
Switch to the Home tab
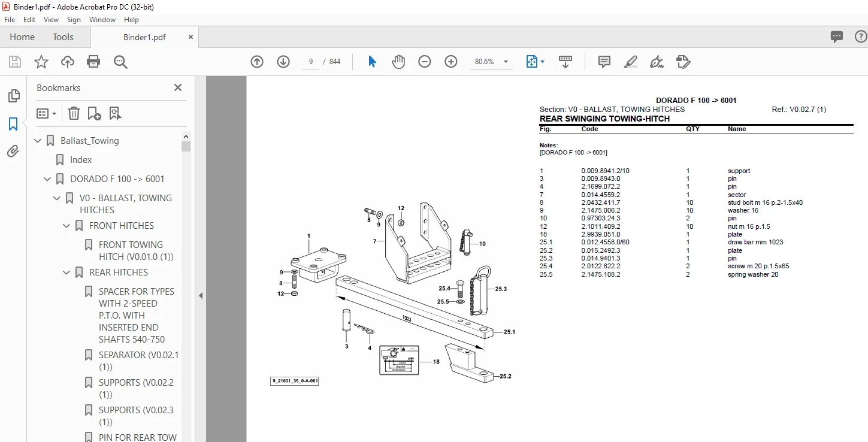click(22, 37)
